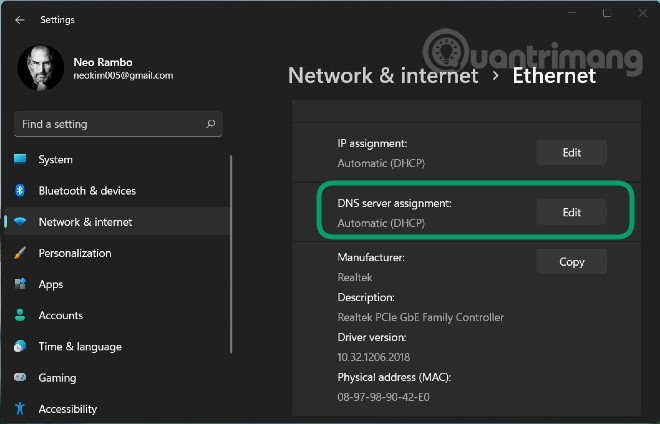Edit the DNS server assignment
Image resolution: width=660 pixels, height=424 pixels.
pyautogui.click(x=571, y=212)
